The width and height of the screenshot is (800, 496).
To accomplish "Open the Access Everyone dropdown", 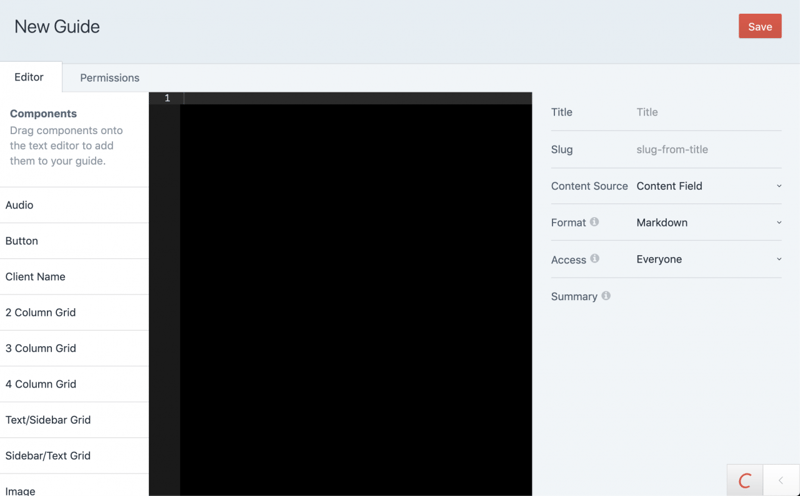I will click(708, 259).
